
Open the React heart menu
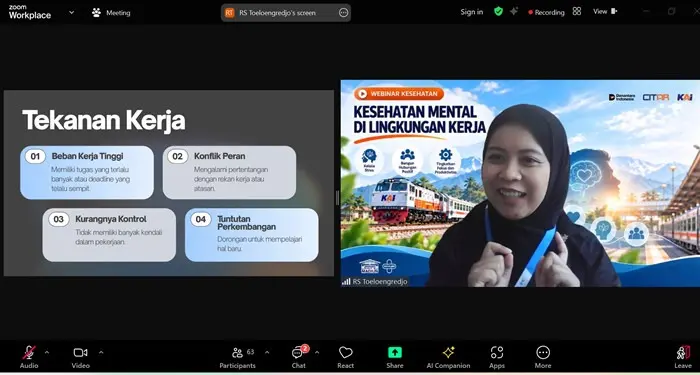click(x=346, y=358)
